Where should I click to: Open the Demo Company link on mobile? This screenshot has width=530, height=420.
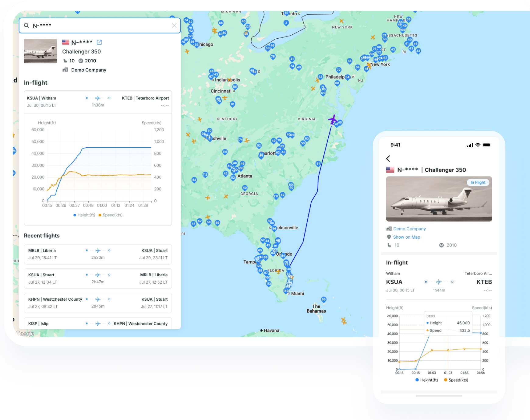[409, 229]
